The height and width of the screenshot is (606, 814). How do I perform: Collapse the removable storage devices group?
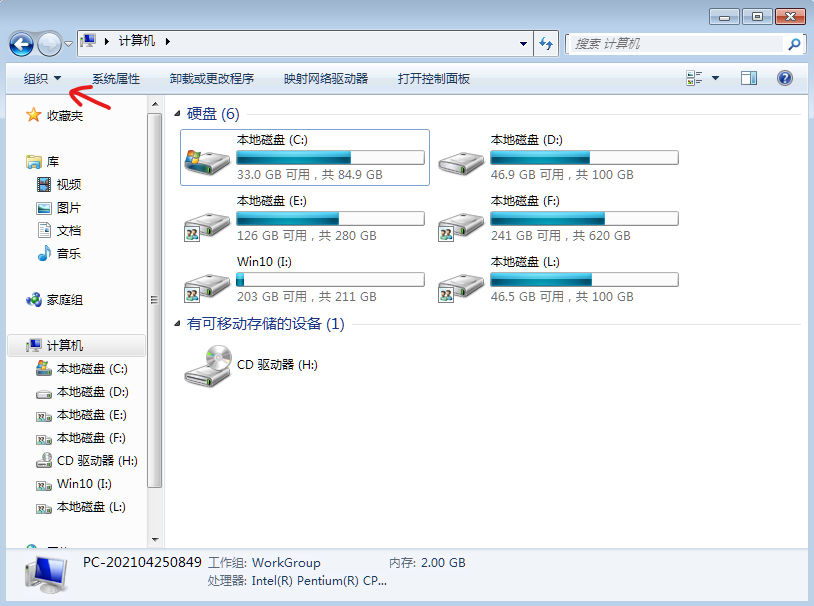[x=178, y=324]
